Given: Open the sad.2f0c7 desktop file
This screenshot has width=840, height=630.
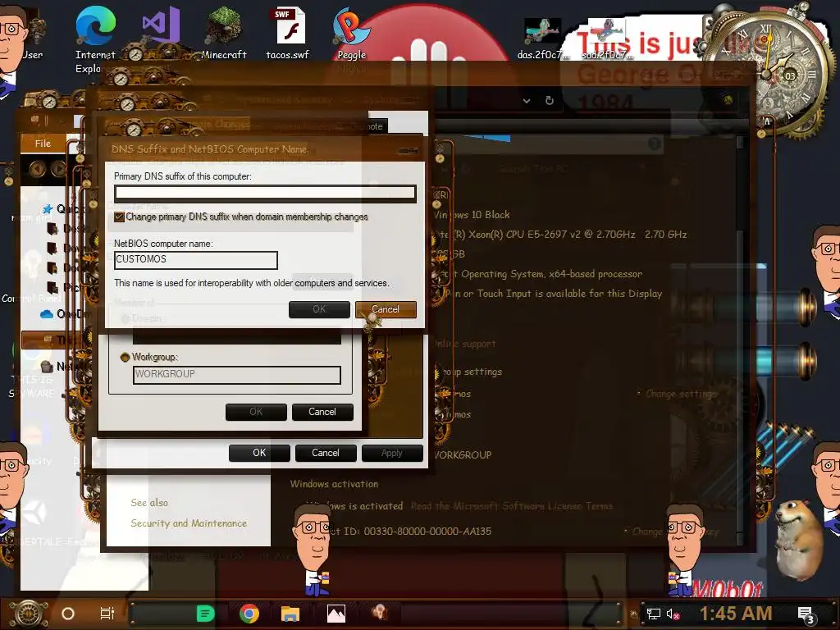Looking at the screenshot, I should click(x=607, y=39).
